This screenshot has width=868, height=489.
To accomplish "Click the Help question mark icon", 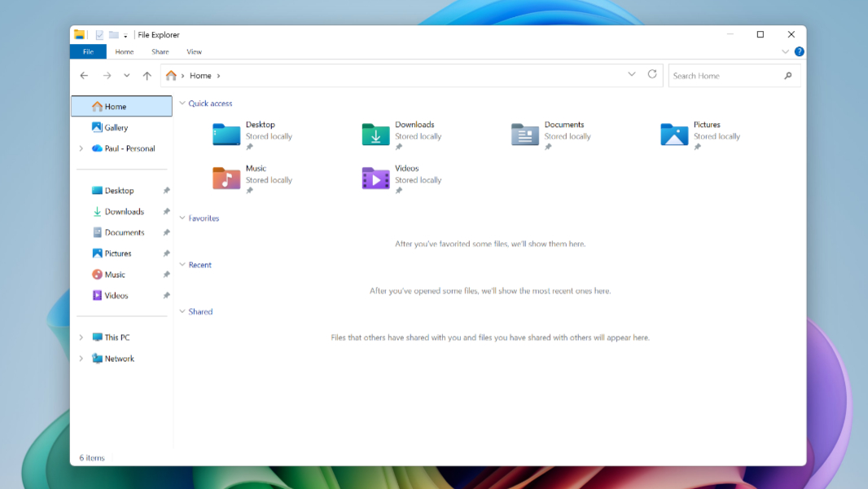I will point(799,51).
